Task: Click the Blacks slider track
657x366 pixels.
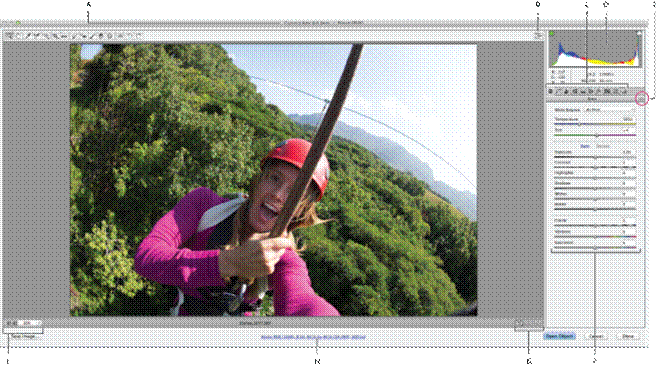Action: [595, 209]
